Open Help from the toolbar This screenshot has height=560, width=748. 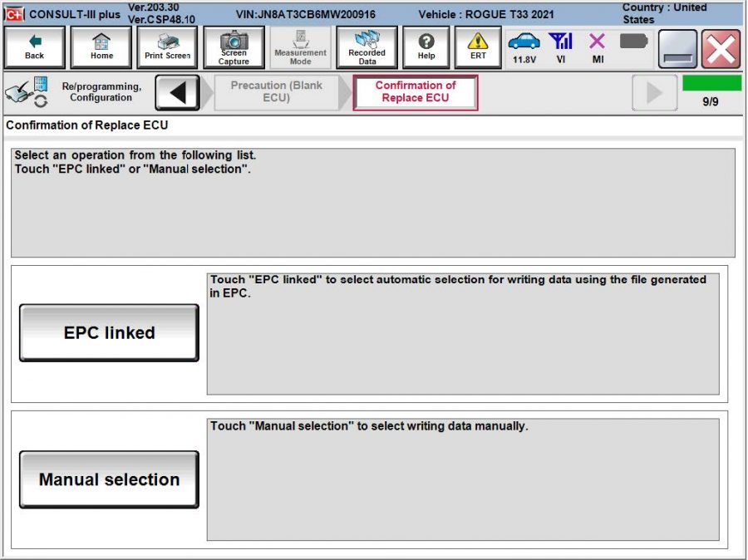(426, 47)
